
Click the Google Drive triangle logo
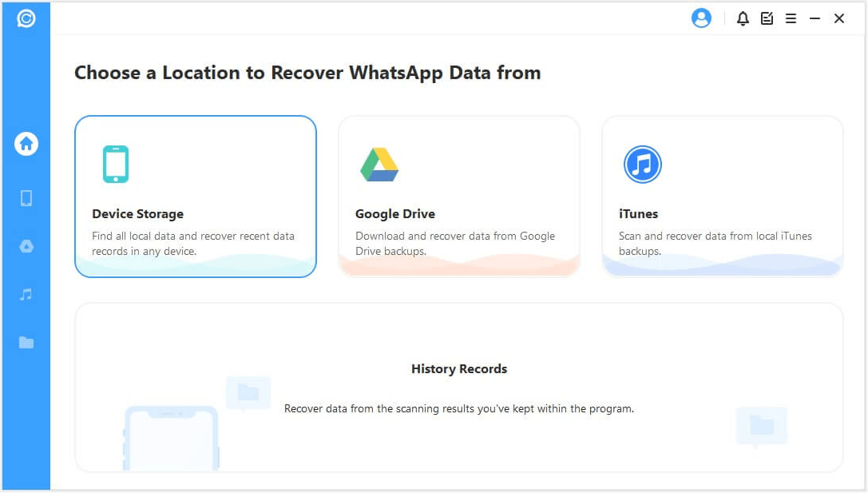point(379,165)
